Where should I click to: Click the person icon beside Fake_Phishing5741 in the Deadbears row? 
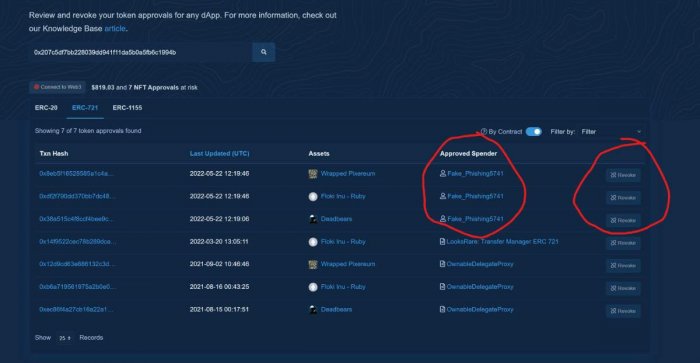pos(443,219)
